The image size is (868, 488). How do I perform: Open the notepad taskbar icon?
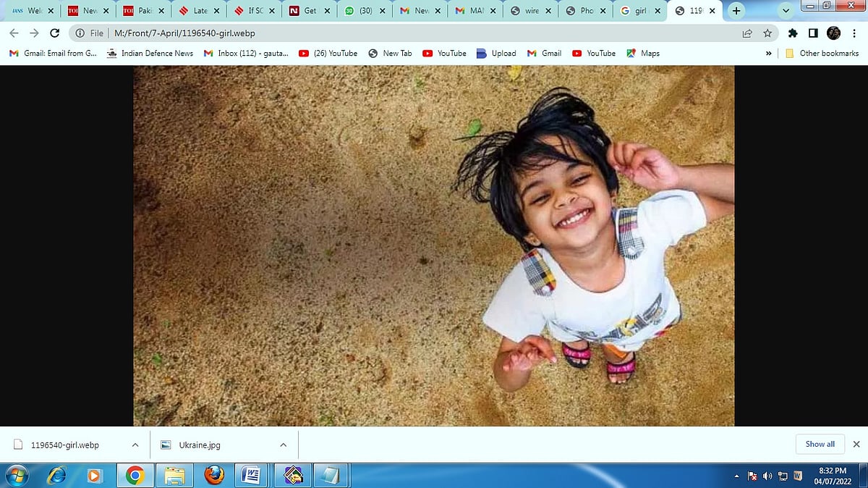[x=331, y=476]
